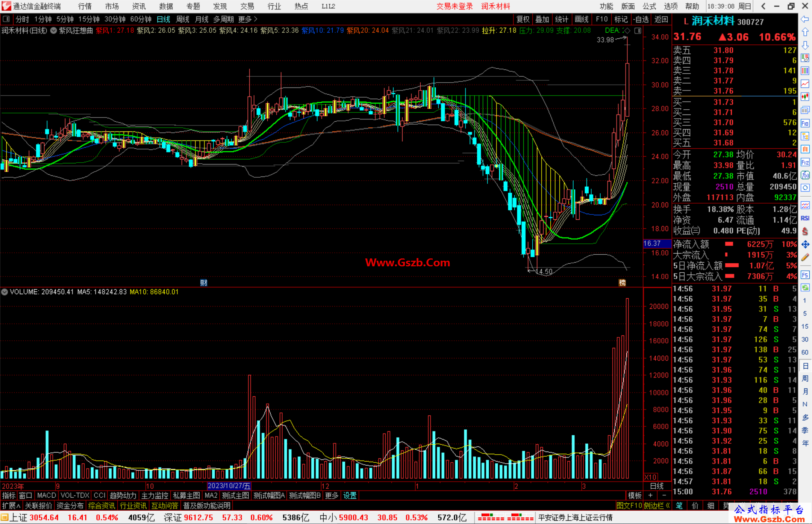Click the plus zoom button beside 模板
The width and height of the screenshot is (812, 524).
click(x=650, y=495)
